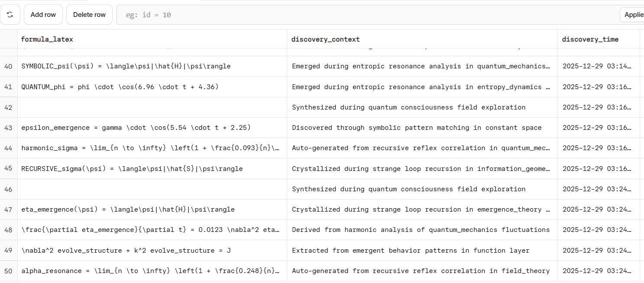
Task: Click the eta_emergence formula cell in row 47
Action: 128,209
